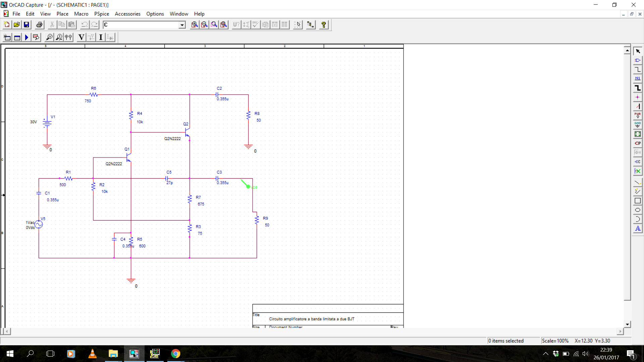Click the Save document toolbar button
Screen dimensions: 644x362
point(26,24)
